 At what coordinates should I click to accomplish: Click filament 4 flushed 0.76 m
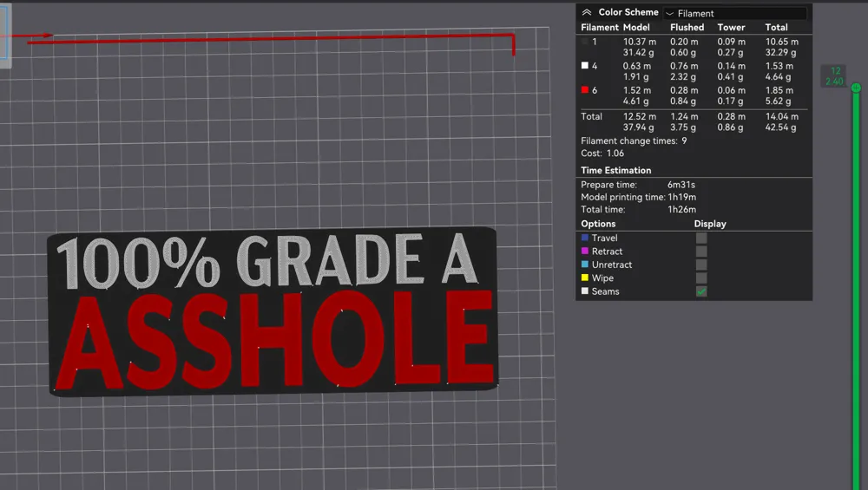pos(684,66)
